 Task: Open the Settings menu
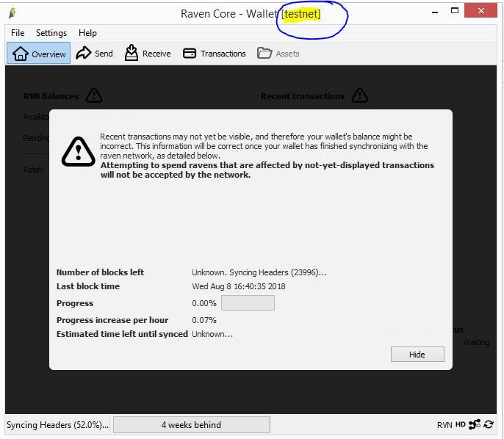tap(51, 33)
